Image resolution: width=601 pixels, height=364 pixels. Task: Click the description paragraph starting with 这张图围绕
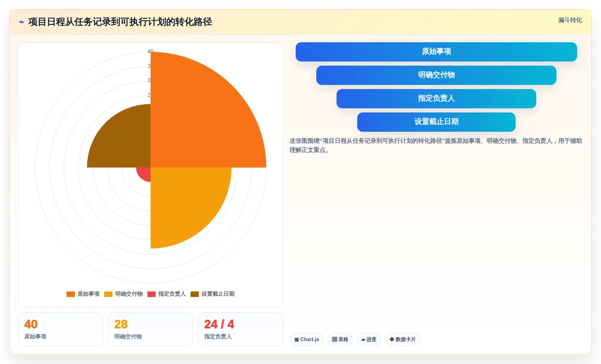[436, 146]
